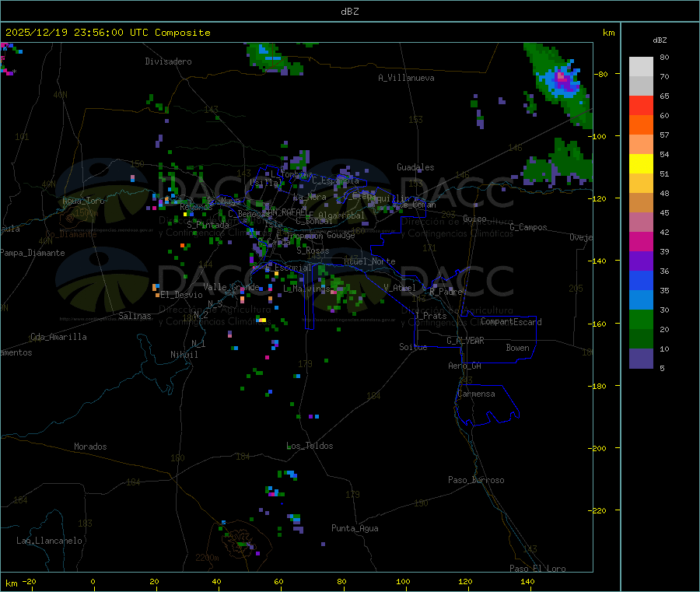Click the L_Malvinas location label
This screenshot has height=592, width=700.
click(x=306, y=289)
